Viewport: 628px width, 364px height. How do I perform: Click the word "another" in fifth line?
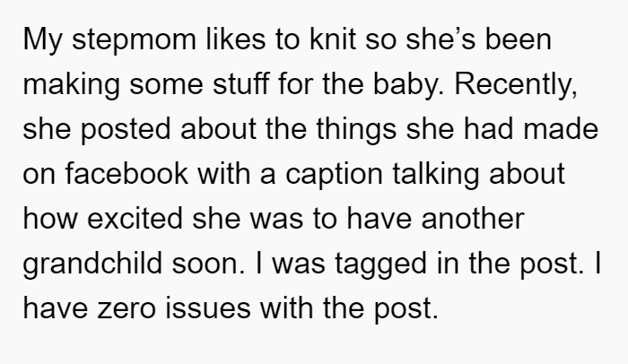[472, 218]
